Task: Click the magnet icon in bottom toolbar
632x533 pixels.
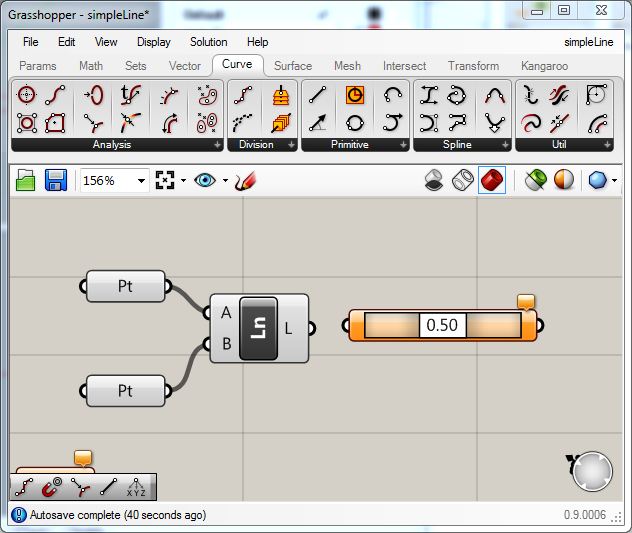Action: tap(52, 487)
